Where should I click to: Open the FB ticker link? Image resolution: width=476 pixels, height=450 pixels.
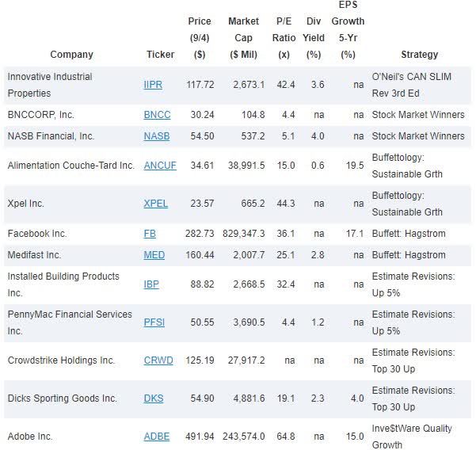[x=150, y=234]
